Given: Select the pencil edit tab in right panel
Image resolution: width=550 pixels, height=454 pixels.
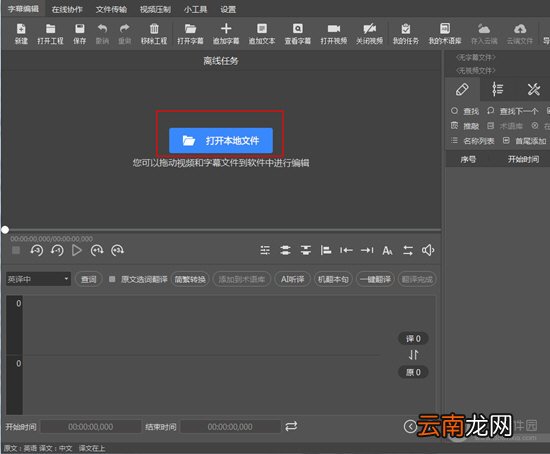Looking at the screenshot, I should [462, 89].
